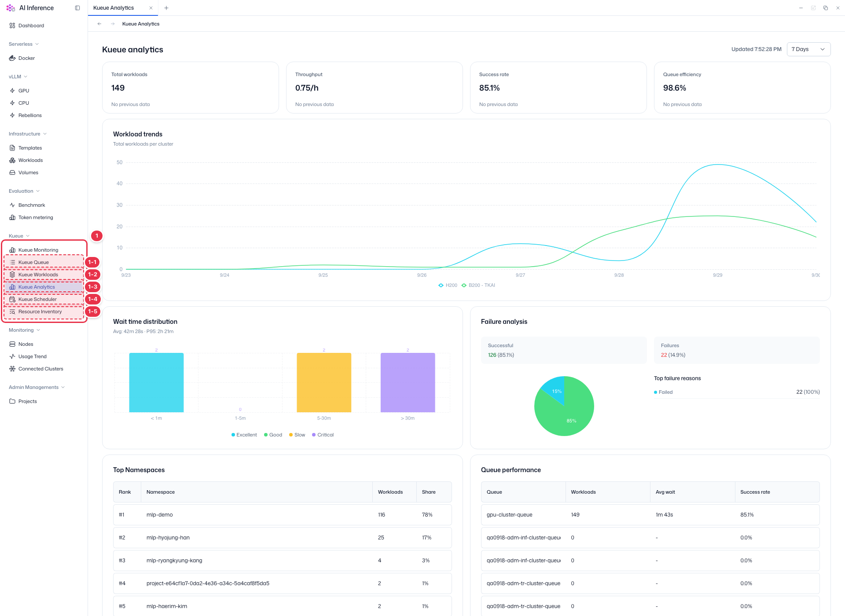Open the Dashboard sidebar icon
The image size is (845, 616).
click(x=12, y=26)
